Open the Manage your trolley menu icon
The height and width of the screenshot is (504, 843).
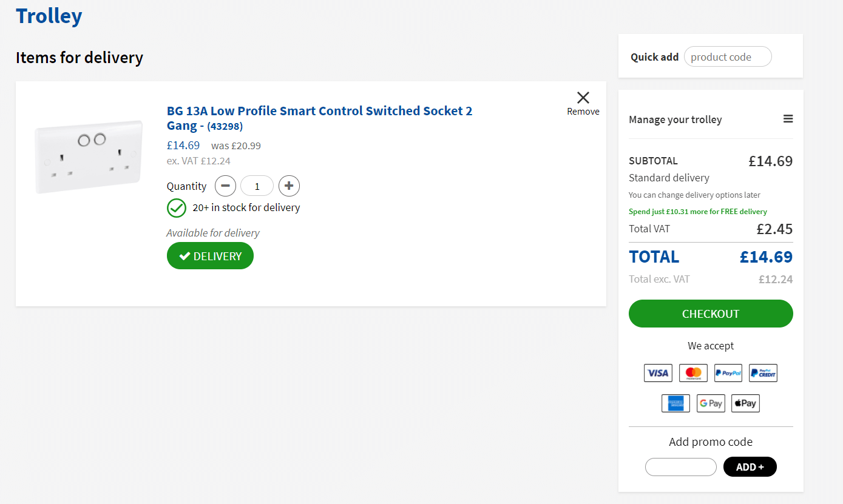click(x=788, y=119)
